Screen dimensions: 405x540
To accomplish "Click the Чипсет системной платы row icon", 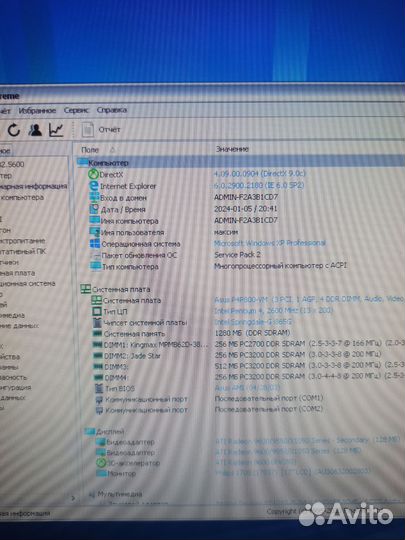I will [x=97, y=323].
